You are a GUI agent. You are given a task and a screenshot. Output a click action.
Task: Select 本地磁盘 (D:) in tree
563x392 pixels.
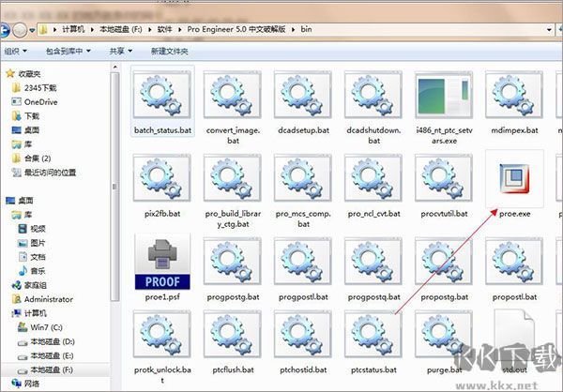coord(46,341)
